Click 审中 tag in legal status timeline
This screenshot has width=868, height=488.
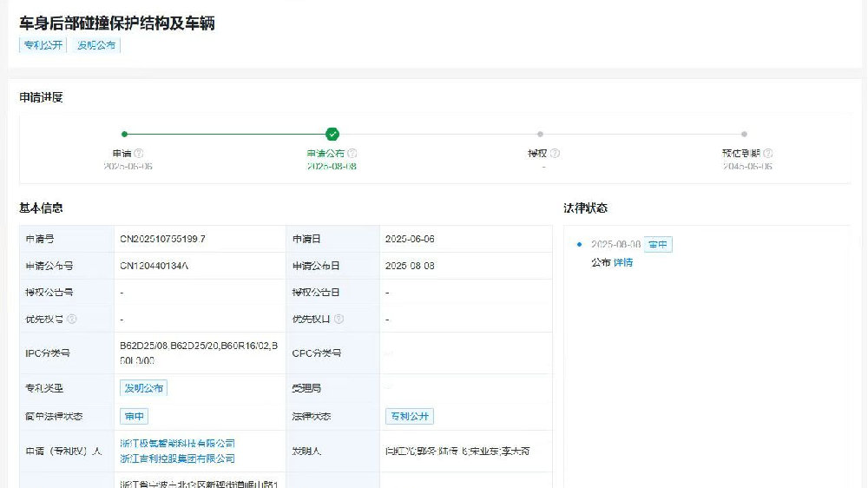click(x=658, y=244)
